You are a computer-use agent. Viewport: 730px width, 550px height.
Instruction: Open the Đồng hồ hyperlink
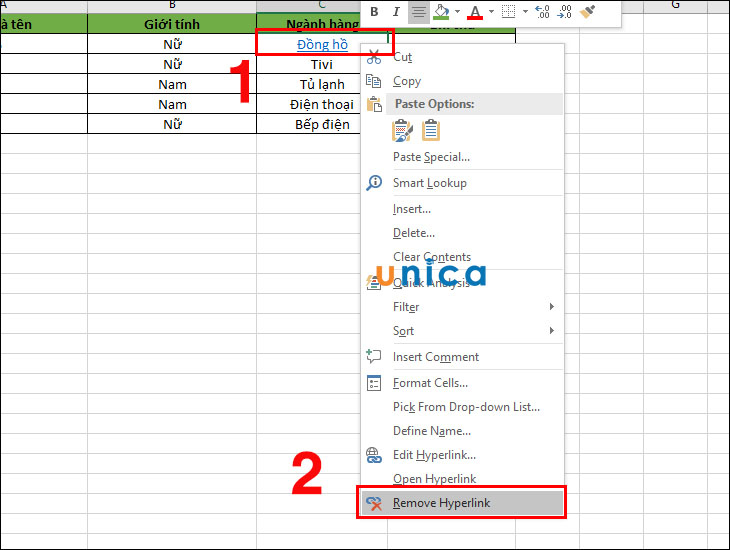(322, 44)
